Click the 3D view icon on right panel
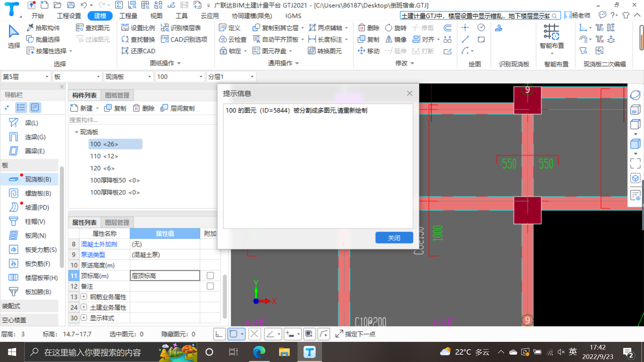This screenshot has width=644, height=362. [635, 110]
